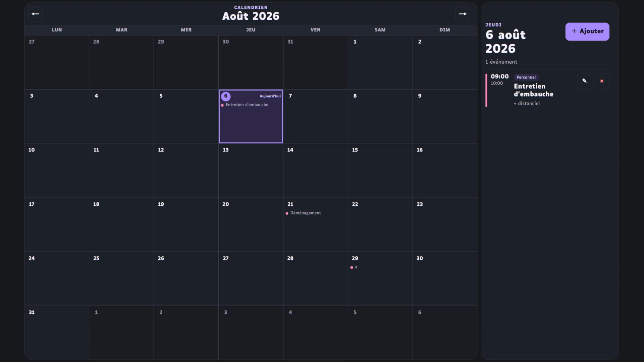Click the Personnel category tag
This screenshot has height=362, width=644.
pyautogui.click(x=526, y=77)
